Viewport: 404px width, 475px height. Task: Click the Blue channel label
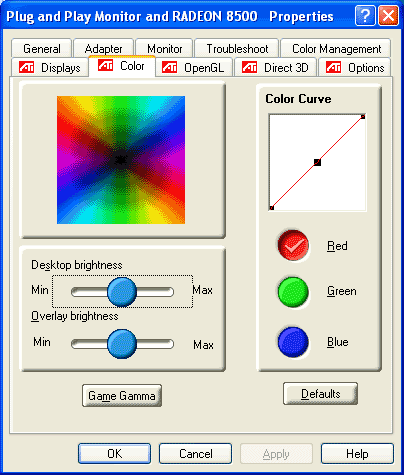(x=338, y=342)
